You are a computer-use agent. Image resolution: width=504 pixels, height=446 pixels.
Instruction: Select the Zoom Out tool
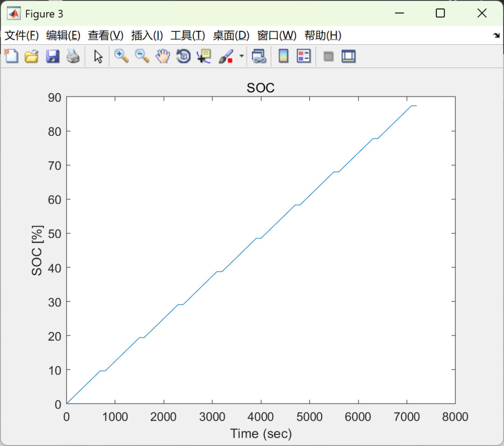[x=141, y=56]
